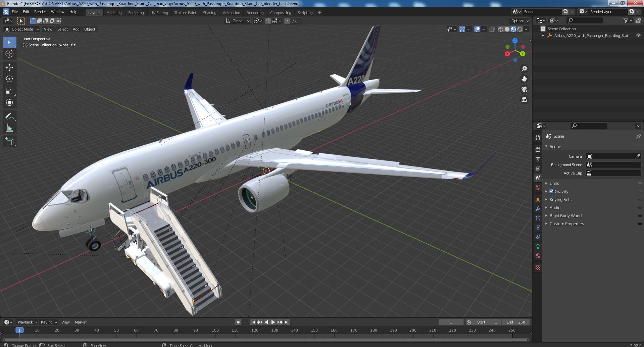Select the Add Cube tool

tap(9, 141)
